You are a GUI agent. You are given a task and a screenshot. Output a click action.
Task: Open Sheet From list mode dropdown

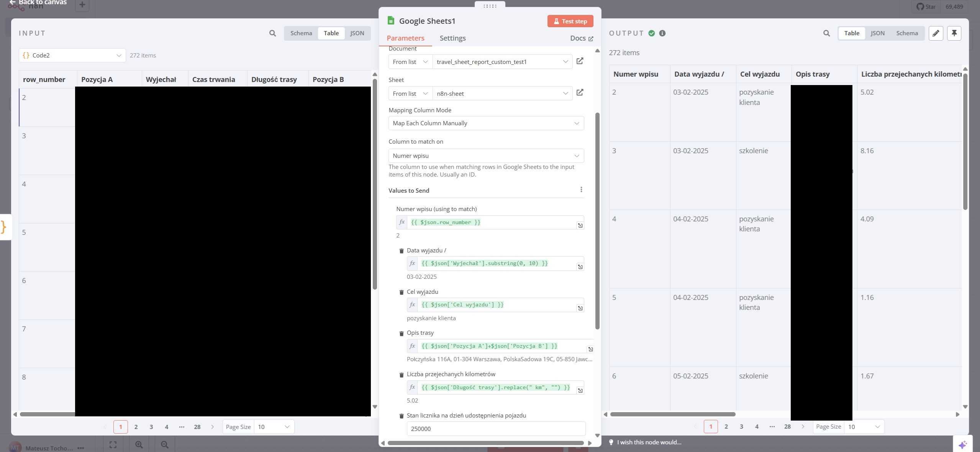point(410,93)
